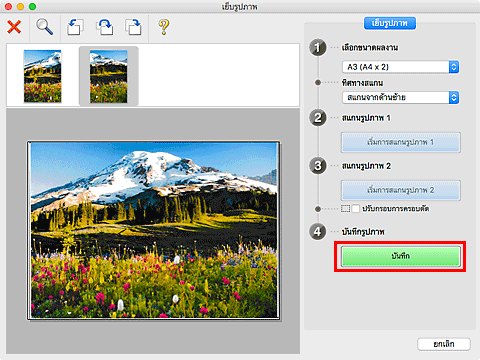
Task: Click the green บันทึก save button
Action: (400, 256)
